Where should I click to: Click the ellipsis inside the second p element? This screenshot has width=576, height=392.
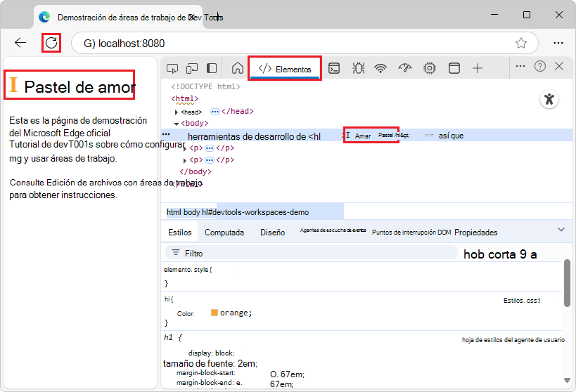click(210, 160)
